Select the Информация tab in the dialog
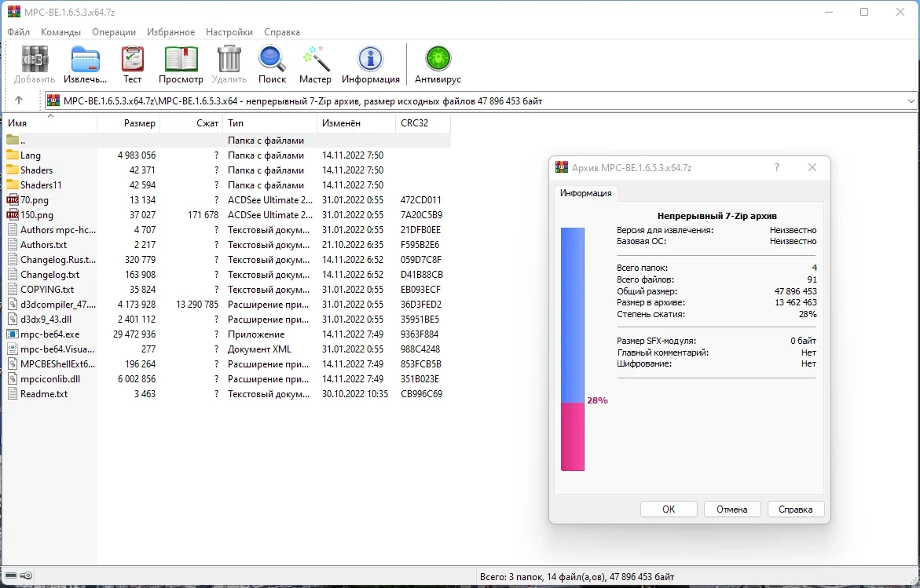The image size is (920, 588). 585,193
